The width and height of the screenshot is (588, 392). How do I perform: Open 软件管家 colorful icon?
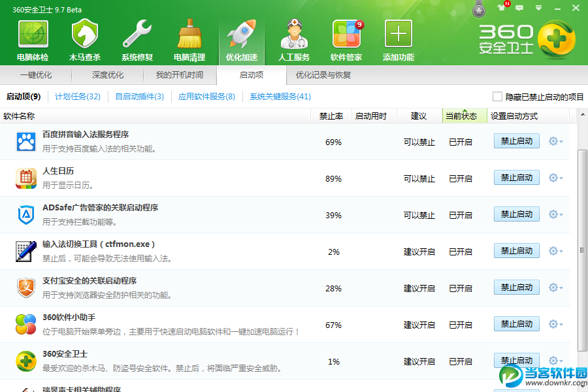coord(346,35)
